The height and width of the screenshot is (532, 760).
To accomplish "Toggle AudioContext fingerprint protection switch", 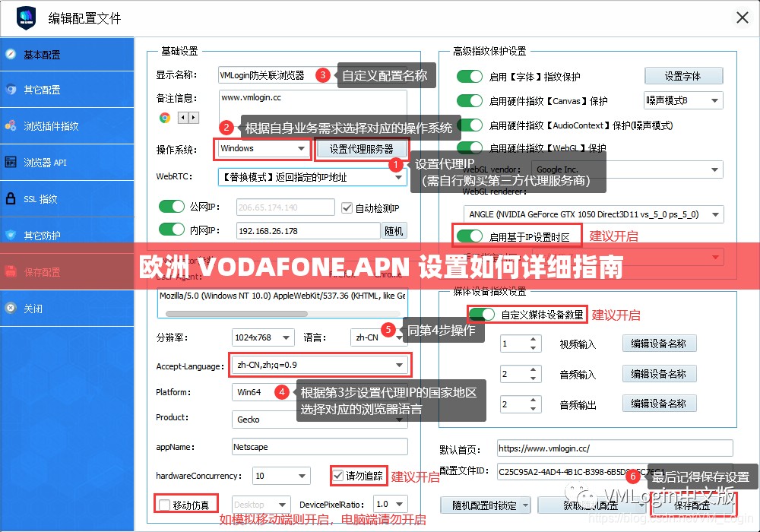I will (x=471, y=125).
